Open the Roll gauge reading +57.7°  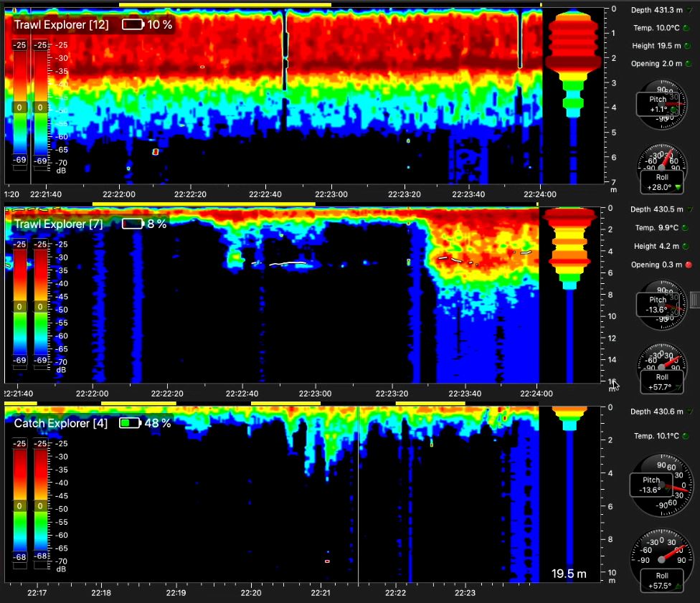pyautogui.click(x=660, y=369)
